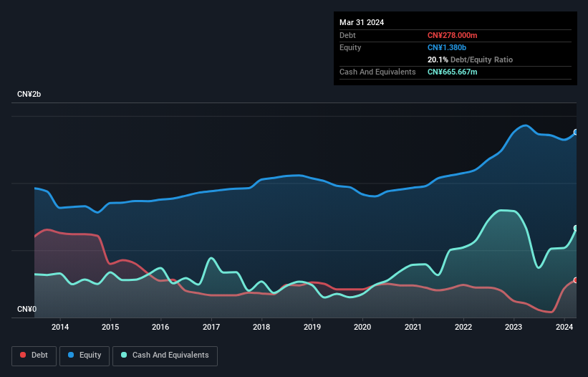
Task: Click the Cash endpoint marker at Mar 2024
Action: 576,228
